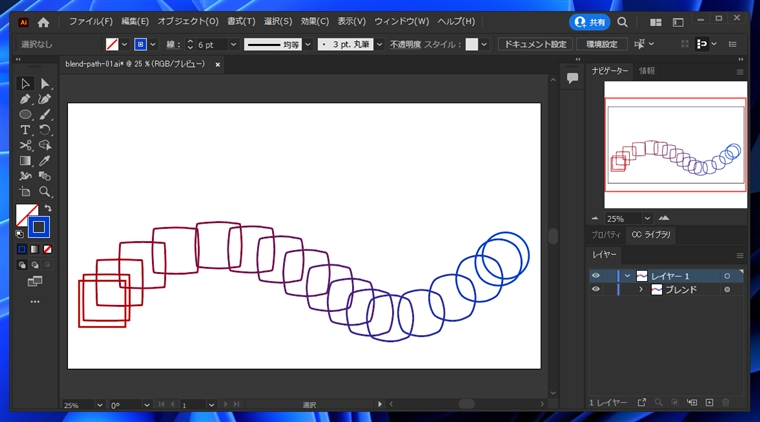
Task: Open the comments panel speech bubble
Action: point(572,78)
